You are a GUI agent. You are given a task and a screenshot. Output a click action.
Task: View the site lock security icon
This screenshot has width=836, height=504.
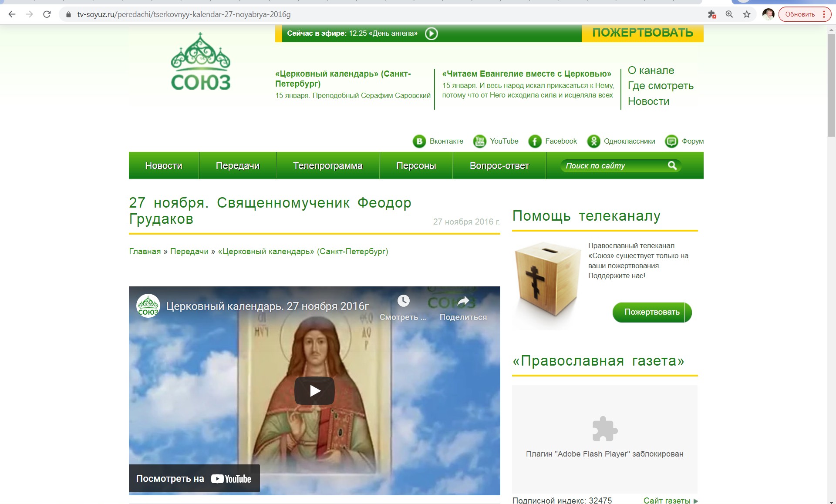(68, 14)
